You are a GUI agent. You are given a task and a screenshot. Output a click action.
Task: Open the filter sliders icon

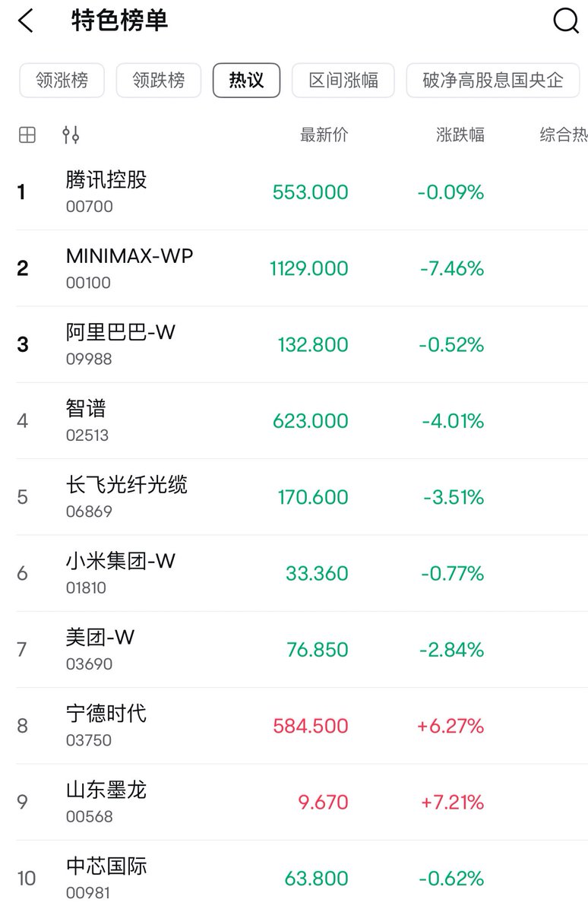[71, 135]
